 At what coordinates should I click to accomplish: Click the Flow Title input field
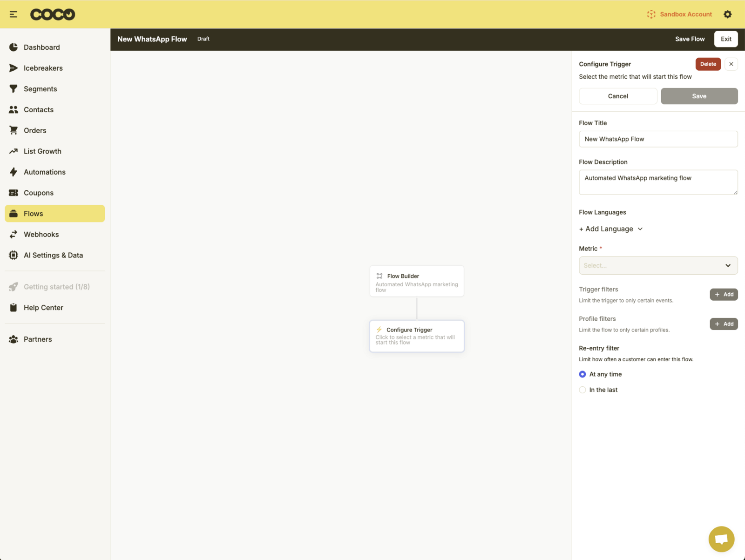[x=658, y=139]
